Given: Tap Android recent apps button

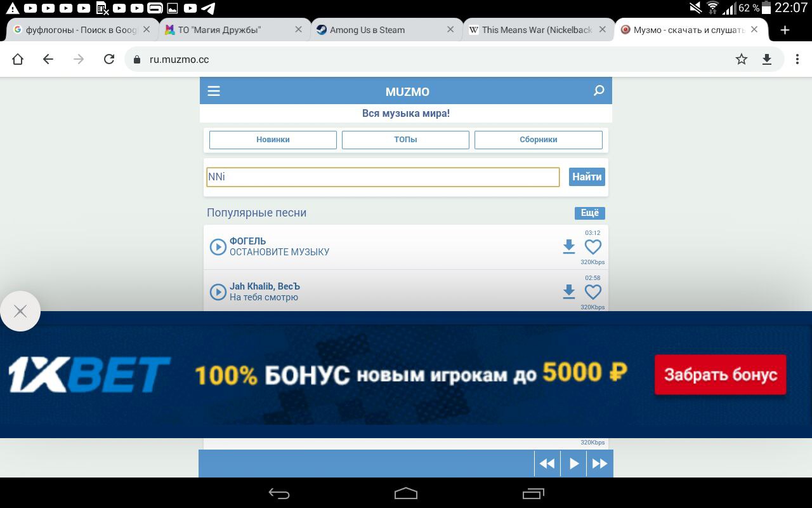Looking at the screenshot, I should pos(534,493).
